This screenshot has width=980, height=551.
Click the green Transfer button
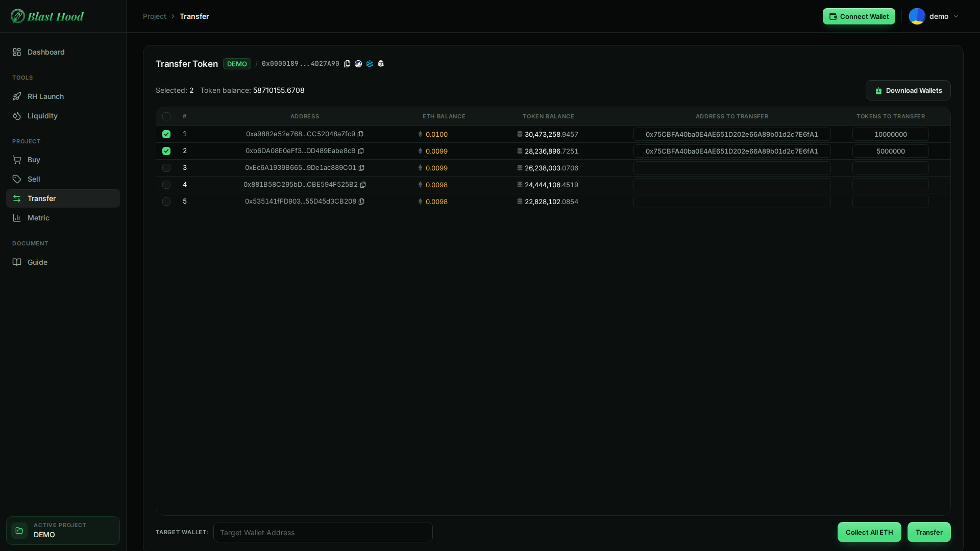click(x=929, y=532)
